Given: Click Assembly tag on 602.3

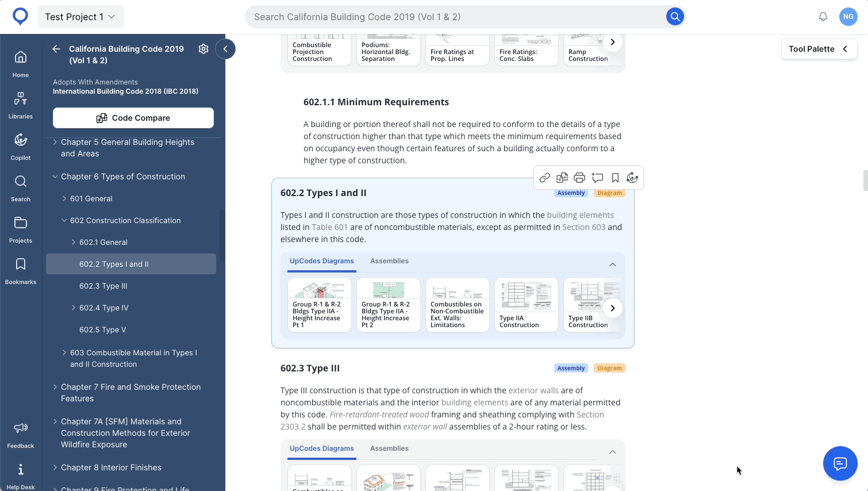Looking at the screenshot, I should pos(571,368).
